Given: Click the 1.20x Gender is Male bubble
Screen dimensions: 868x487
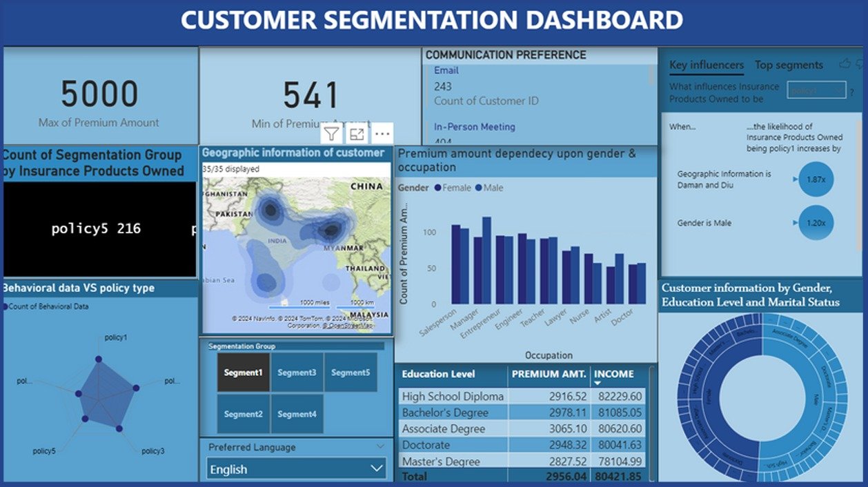Looking at the screenshot, I should point(816,223).
